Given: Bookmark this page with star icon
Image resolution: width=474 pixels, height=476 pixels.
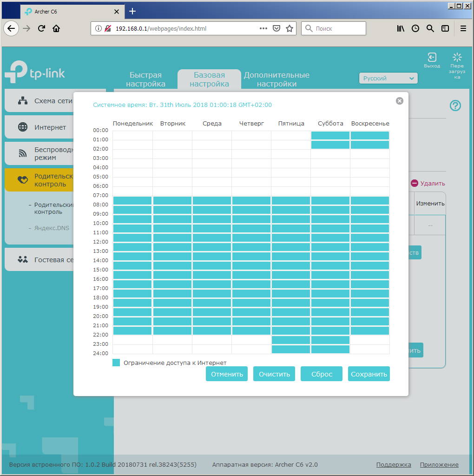Looking at the screenshot, I should pos(290,28).
